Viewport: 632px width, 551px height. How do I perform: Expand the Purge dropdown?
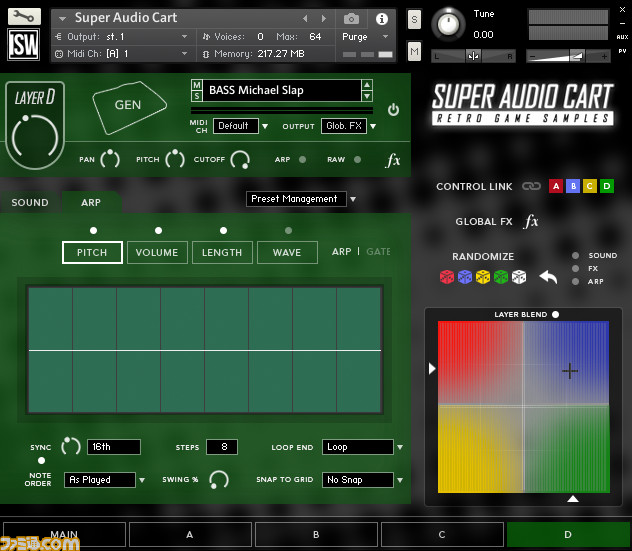coord(385,37)
